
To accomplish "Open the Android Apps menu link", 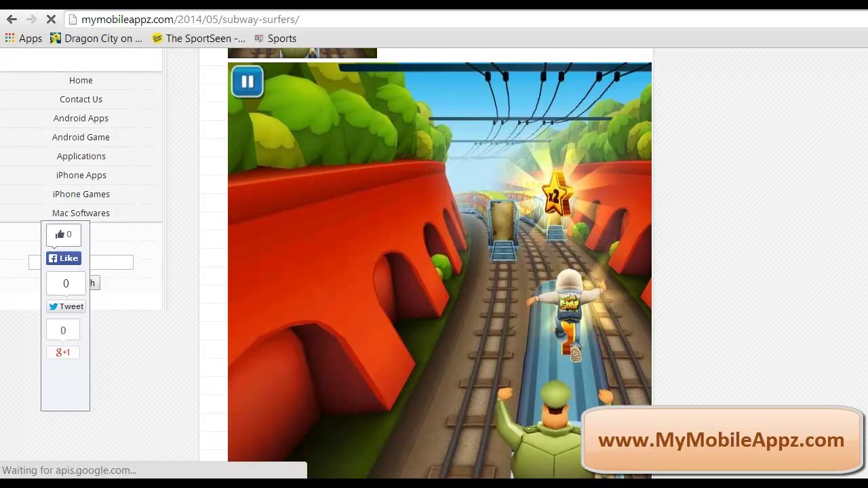I will click(x=81, y=118).
